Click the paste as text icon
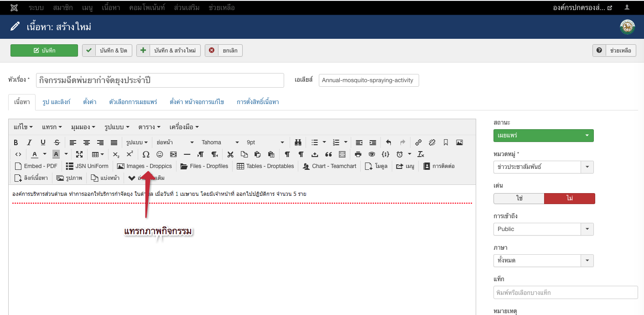The height and width of the screenshot is (315, 644). pyautogui.click(x=271, y=154)
